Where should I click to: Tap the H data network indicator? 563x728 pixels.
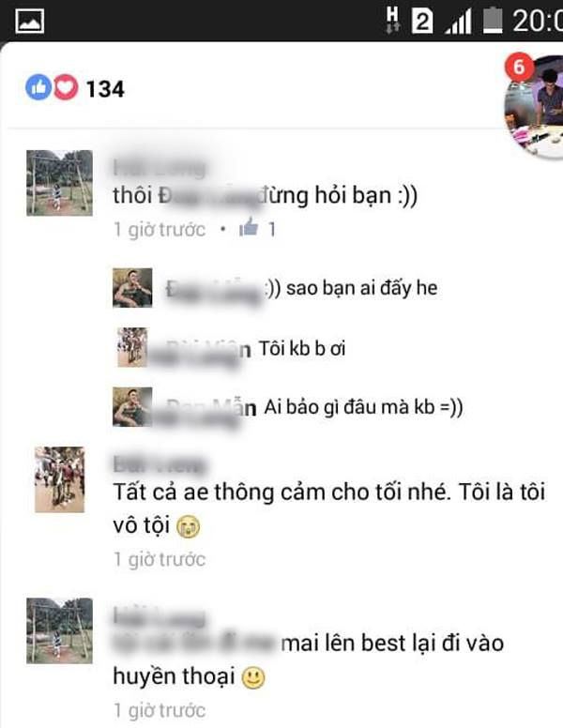[392, 20]
